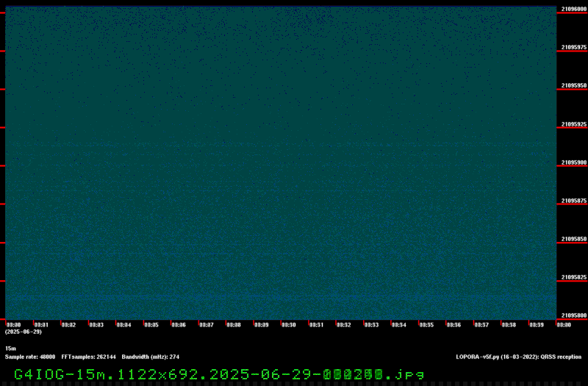Select the 00:31 time axis label
Screen dimensions: 588x386
click(x=316, y=325)
